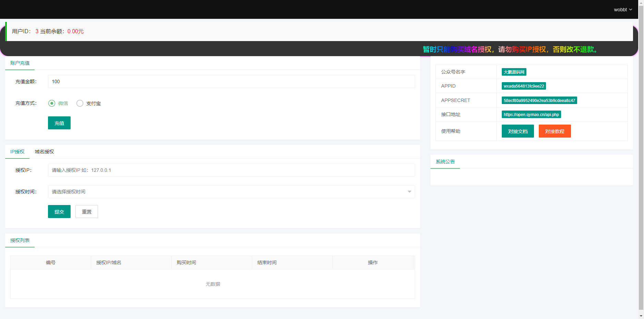Click the 接口地址 API URL badge
644x319 pixels.
click(531, 114)
